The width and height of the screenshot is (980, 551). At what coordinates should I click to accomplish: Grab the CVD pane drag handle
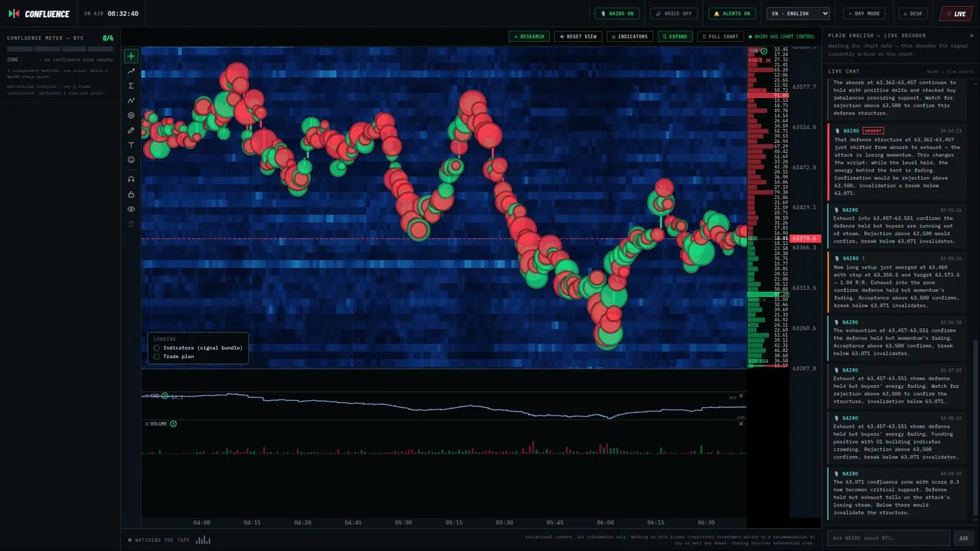coord(146,396)
